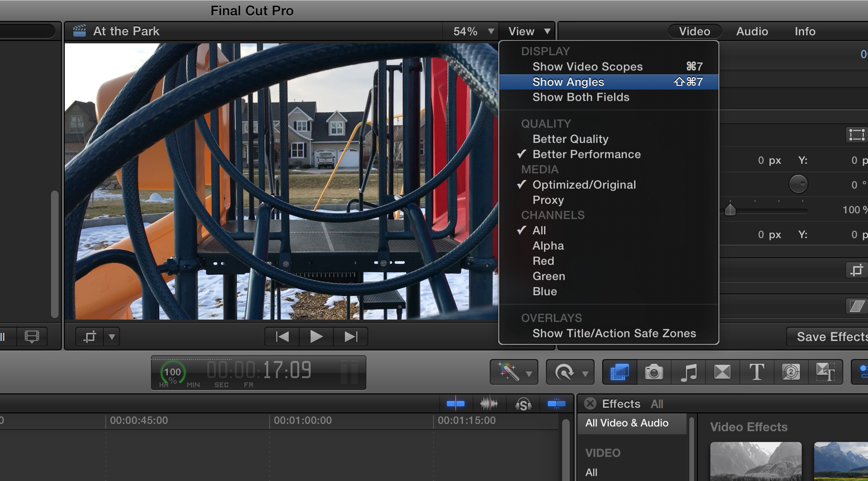The height and width of the screenshot is (481, 868).
Task: Open the Titles browser T icon
Action: [757, 372]
